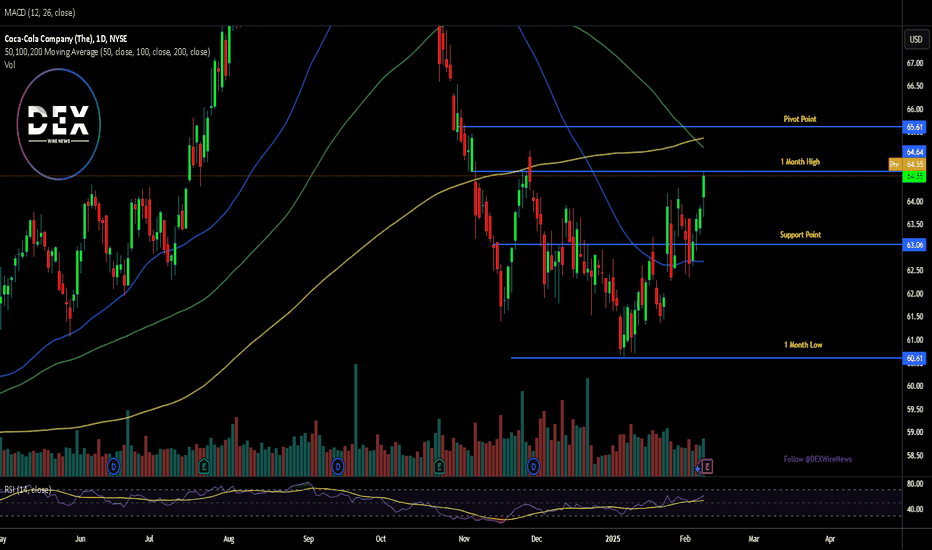Click the 62.00 price axis label
This screenshot has width=932, height=550.
click(915, 294)
